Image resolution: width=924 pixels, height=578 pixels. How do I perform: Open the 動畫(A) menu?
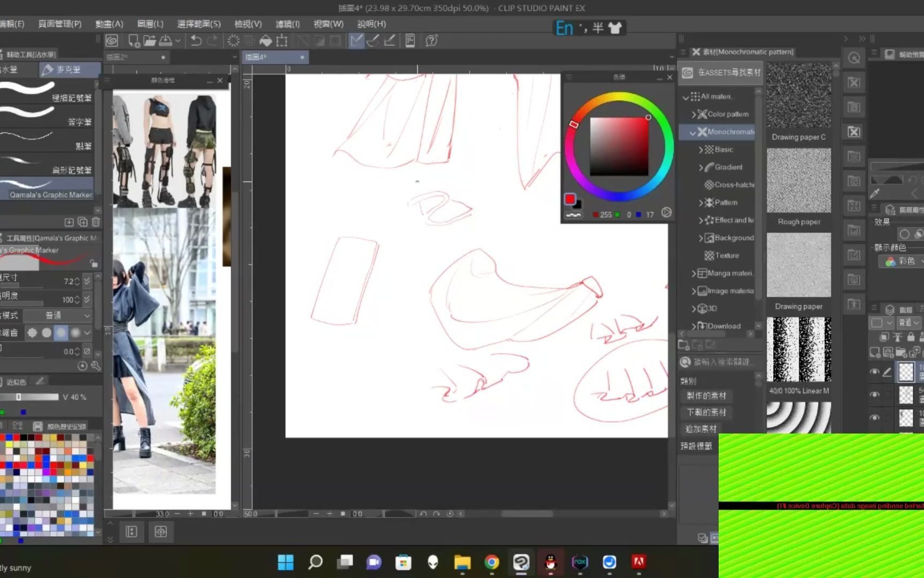tap(109, 24)
